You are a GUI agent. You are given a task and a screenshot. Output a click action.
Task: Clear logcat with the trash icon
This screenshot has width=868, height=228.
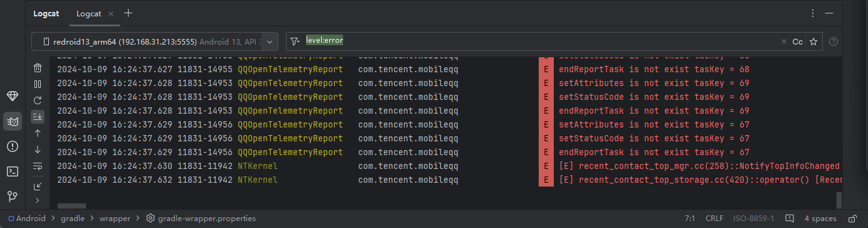38,68
